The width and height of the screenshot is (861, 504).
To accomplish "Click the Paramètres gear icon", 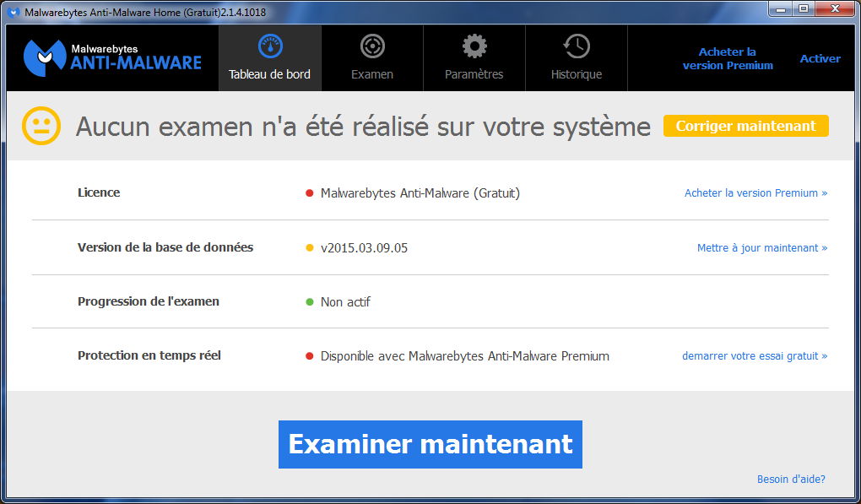I will (x=474, y=44).
